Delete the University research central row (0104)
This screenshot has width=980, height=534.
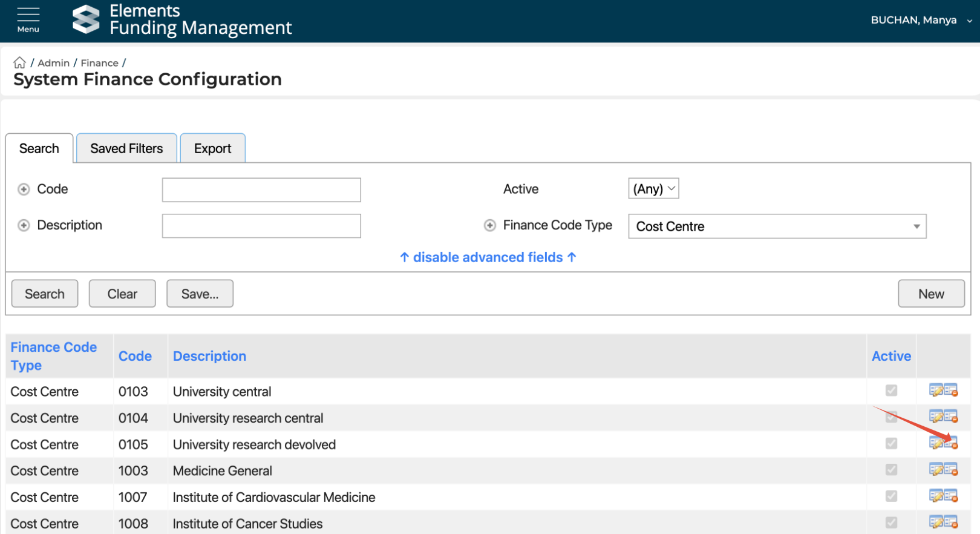(951, 417)
